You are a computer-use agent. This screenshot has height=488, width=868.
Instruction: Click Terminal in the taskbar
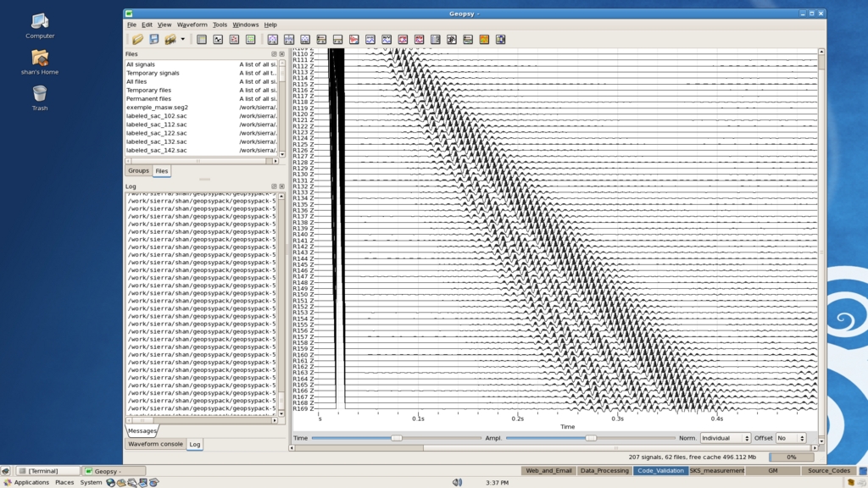coord(47,471)
